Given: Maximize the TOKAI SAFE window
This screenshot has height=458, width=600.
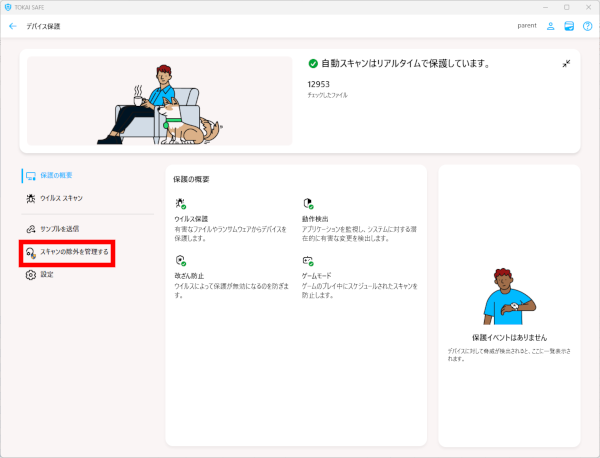Looking at the screenshot, I should pyautogui.click(x=567, y=7).
